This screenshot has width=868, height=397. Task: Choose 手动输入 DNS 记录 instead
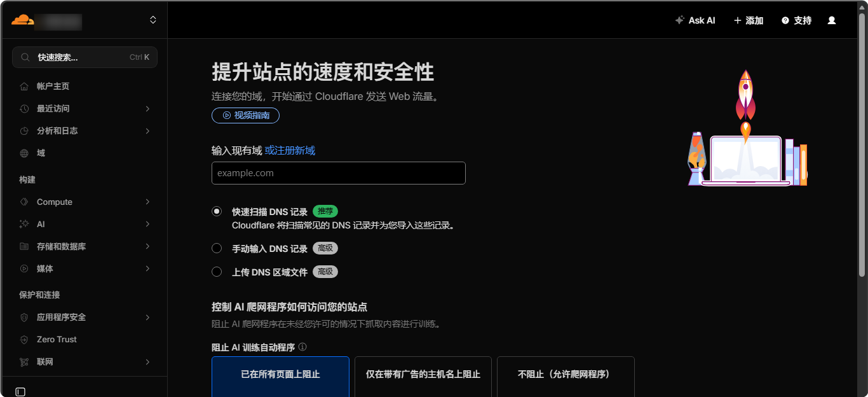coord(217,248)
